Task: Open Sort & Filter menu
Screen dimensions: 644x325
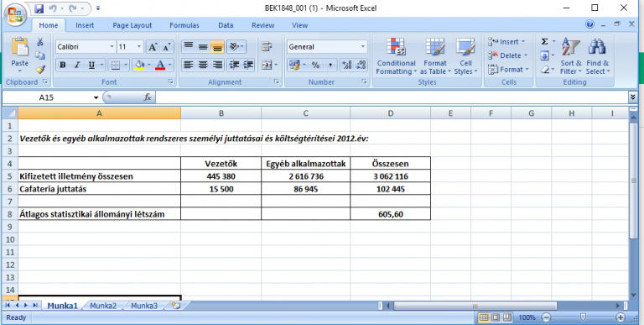Action: (571, 56)
